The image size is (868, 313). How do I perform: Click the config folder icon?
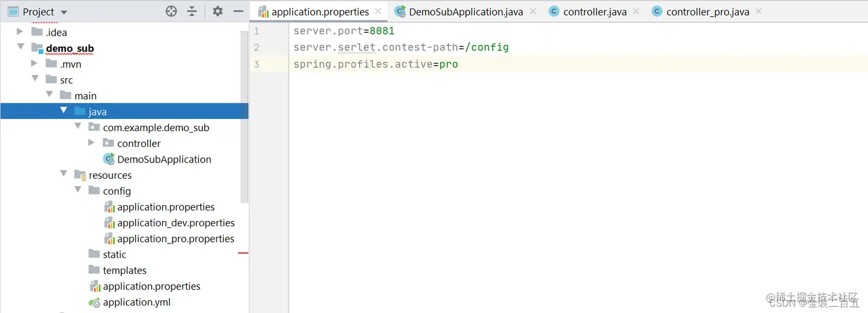click(94, 190)
